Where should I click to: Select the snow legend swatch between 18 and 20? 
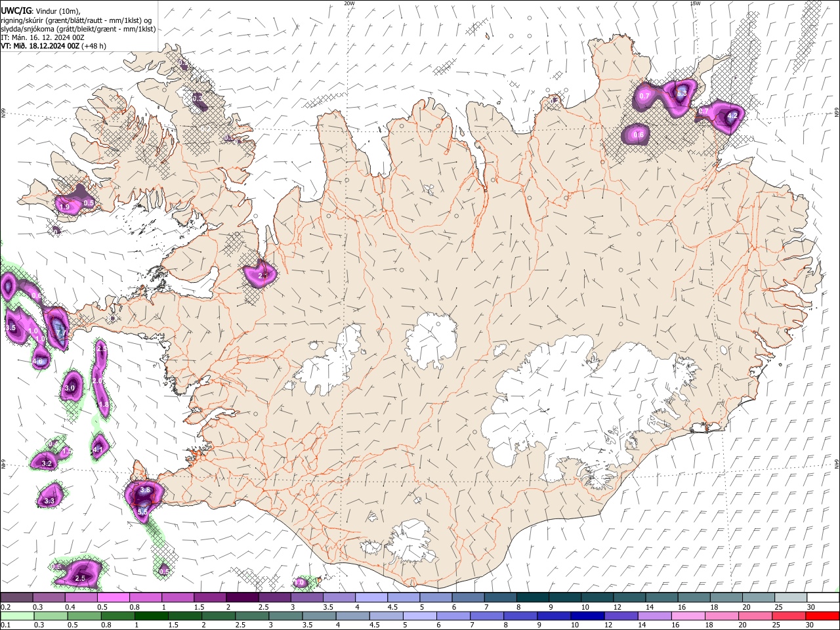[x=727, y=598]
